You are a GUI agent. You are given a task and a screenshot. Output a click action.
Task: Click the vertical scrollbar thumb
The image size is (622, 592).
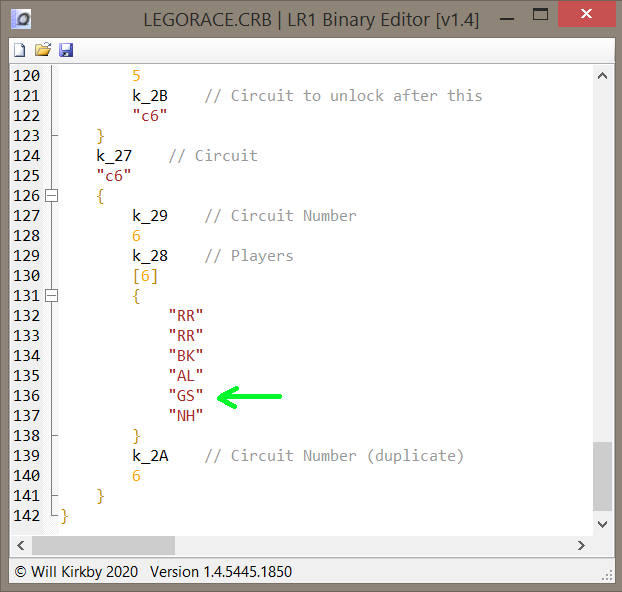pos(602,477)
